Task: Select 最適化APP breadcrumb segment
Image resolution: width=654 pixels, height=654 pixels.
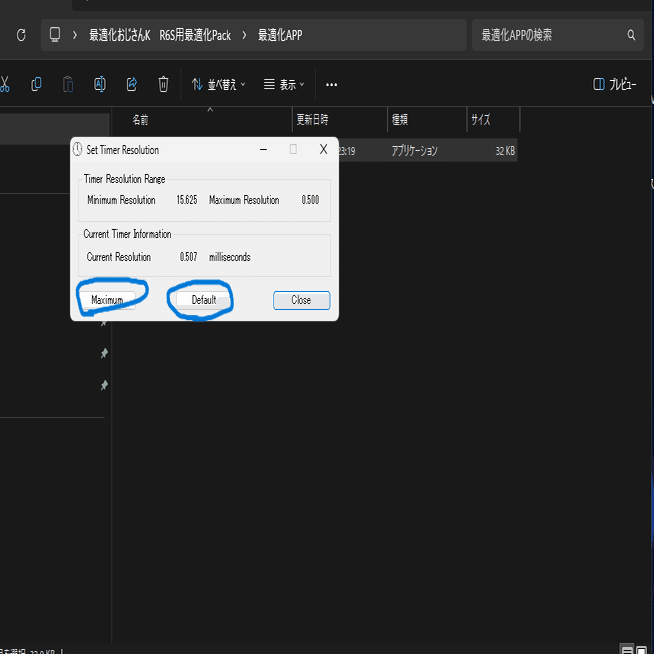Action: tap(280, 35)
